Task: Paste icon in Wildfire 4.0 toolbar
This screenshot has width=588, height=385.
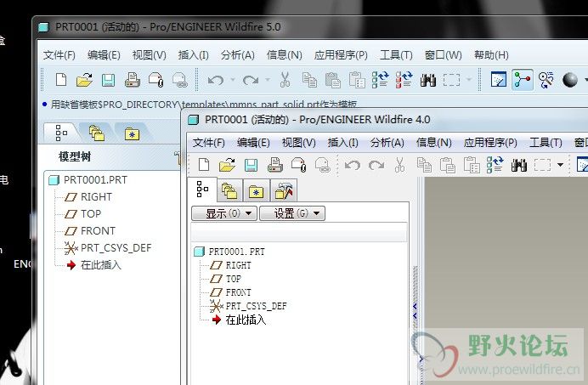Action: (x=448, y=165)
